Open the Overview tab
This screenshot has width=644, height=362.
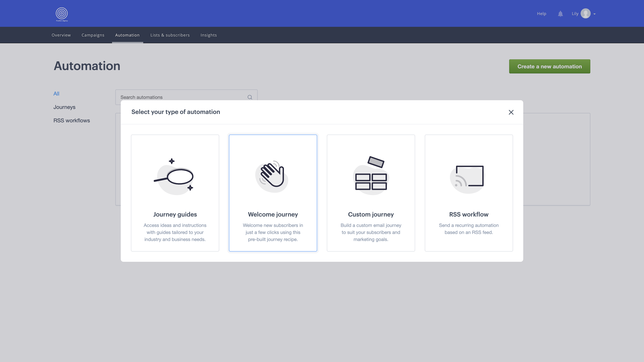61,35
